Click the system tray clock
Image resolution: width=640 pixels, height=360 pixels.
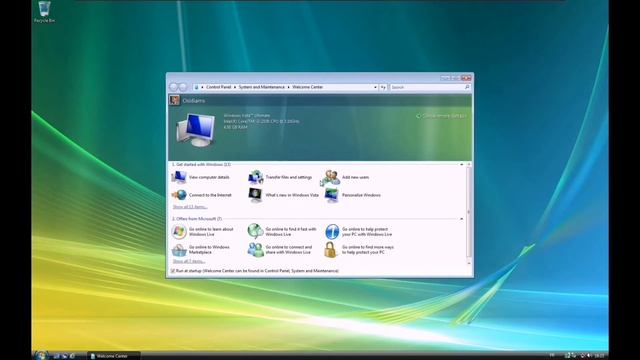(x=599, y=356)
